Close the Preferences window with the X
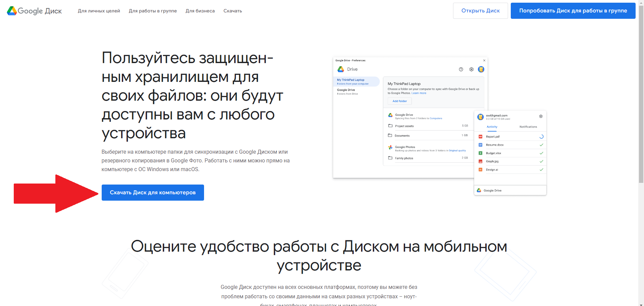 tap(484, 60)
